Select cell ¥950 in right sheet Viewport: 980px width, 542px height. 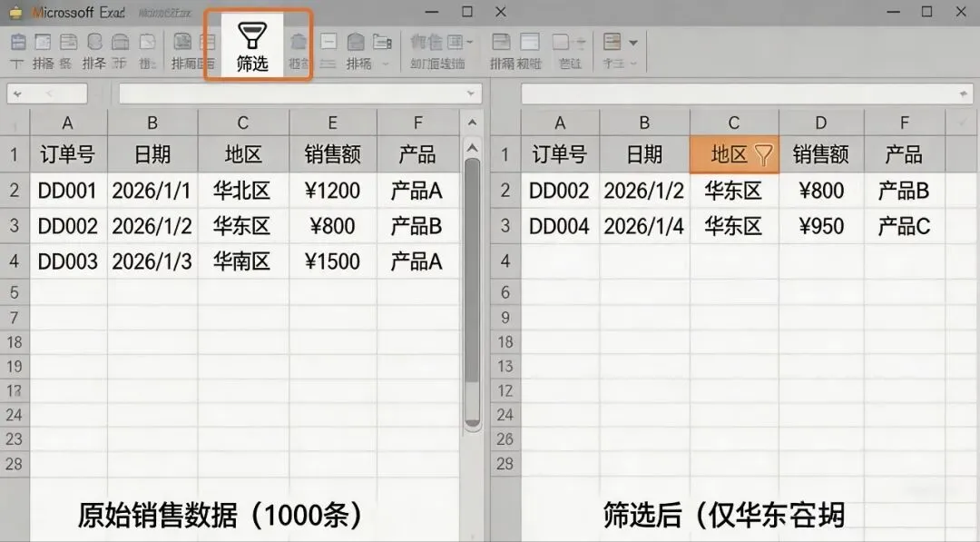tap(821, 226)
